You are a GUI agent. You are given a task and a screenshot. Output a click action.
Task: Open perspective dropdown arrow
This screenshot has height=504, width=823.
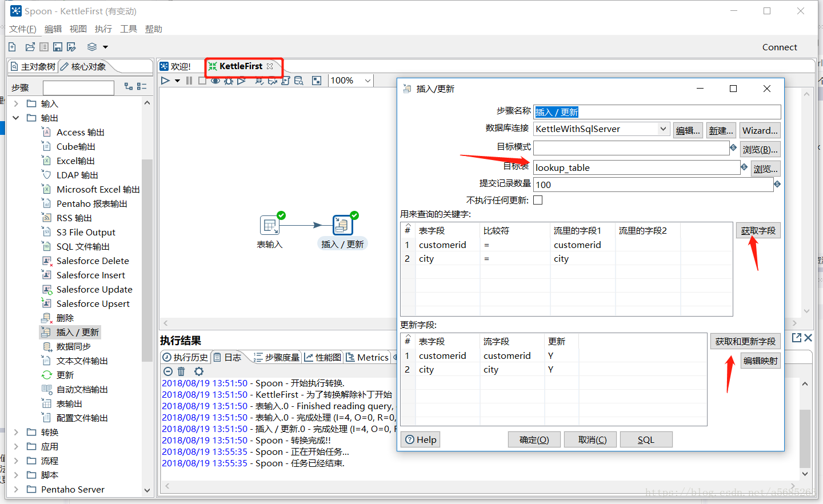pos(105,47)
